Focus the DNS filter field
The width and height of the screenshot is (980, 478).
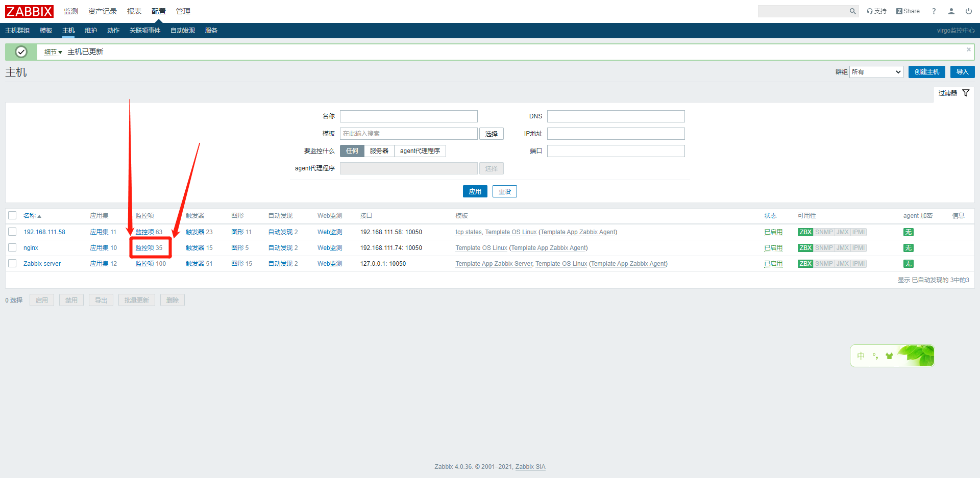tap(616, 116)
